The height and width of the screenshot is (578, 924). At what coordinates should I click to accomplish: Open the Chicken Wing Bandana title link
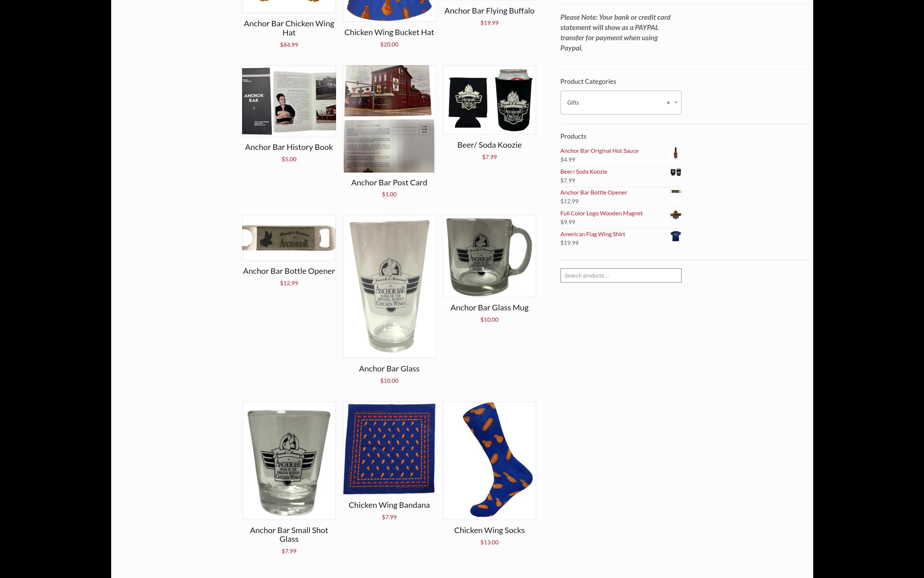(x=389, y=505)
